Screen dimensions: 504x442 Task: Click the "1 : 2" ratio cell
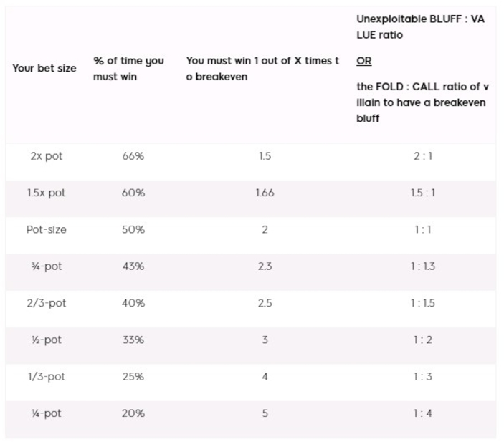[x=423, y=340]
